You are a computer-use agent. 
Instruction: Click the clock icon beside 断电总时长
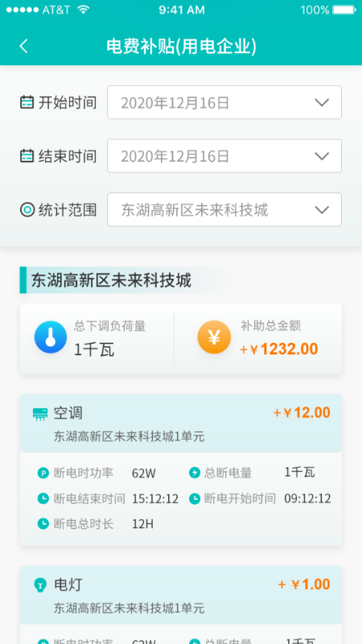43,524
